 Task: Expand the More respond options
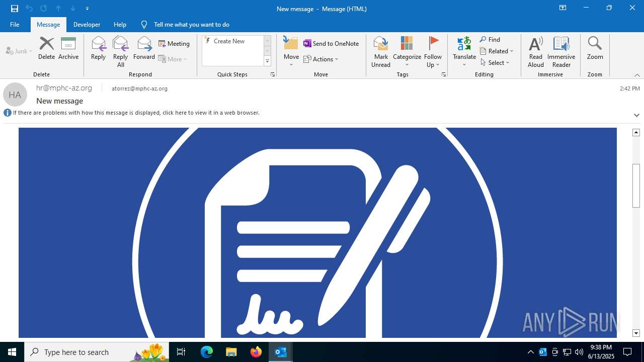173,59
